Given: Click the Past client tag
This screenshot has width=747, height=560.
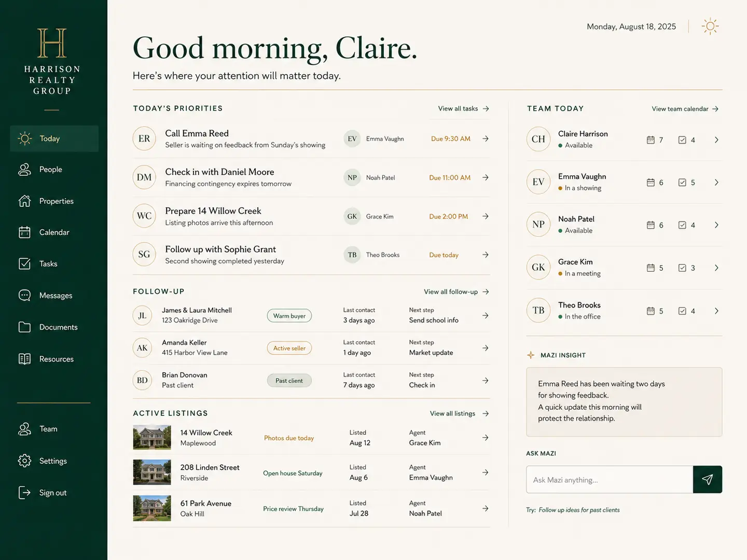Looking at the screenshot, I should click(x=289, y=381).
